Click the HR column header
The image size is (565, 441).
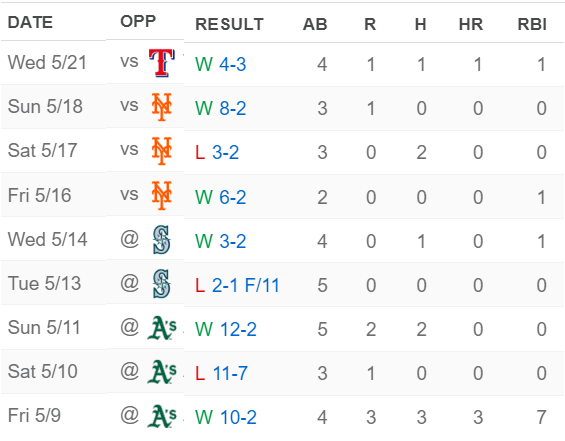click(471, 24)
